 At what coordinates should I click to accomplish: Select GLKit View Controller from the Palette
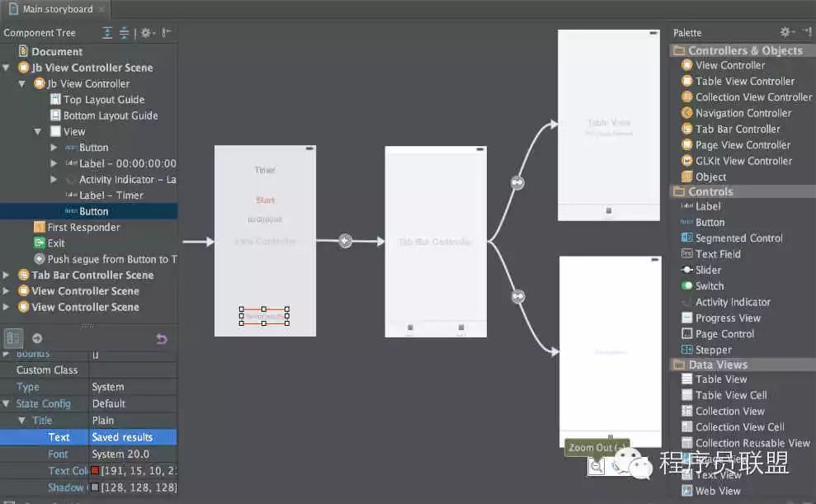click(x=743, y=161)
